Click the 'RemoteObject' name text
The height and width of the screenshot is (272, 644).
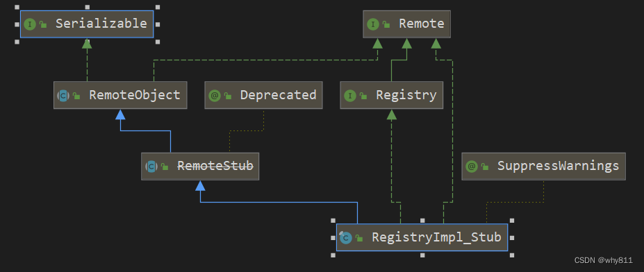click(135, 95)
